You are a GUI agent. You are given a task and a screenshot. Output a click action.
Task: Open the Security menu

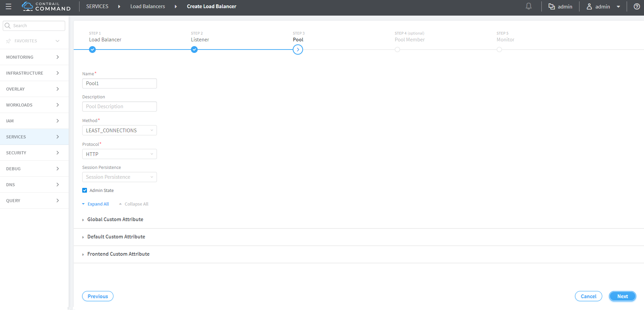pyautogui.click(x=34, y=153)
